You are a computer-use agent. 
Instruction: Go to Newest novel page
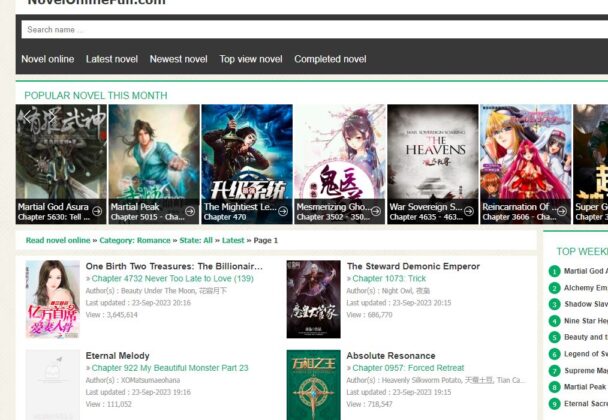[x=178, y=59]
